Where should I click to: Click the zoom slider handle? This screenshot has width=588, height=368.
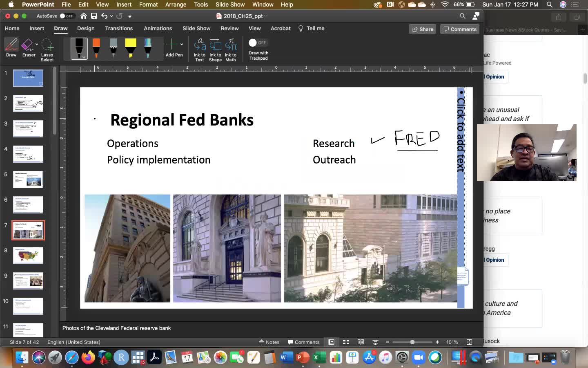[x=412, y=342]
